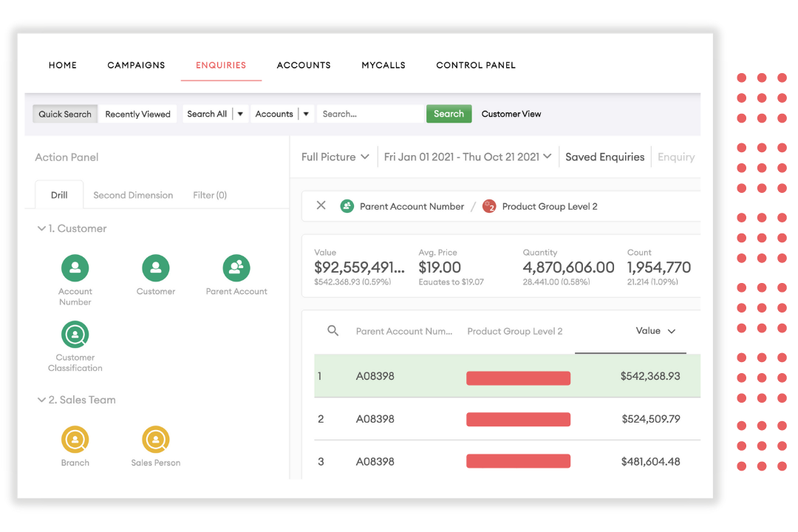The width and height of the screenshot is (798, 532).
Task: Open the Full Picture dropdown
Action: click(x=335, y=157)
